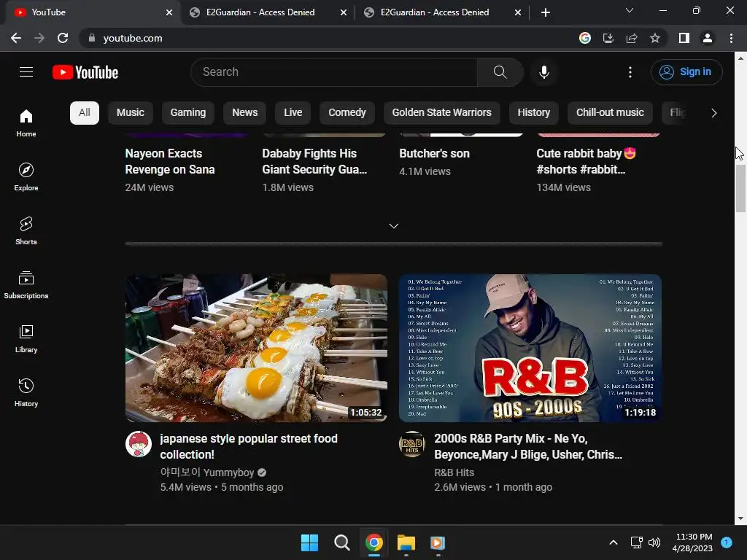
Task: Open History in sidebar
Action: [x=26, y=392]
